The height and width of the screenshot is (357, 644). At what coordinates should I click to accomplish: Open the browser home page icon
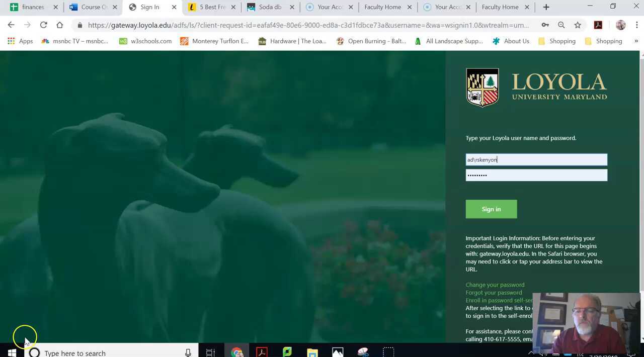tap(60, 25)
